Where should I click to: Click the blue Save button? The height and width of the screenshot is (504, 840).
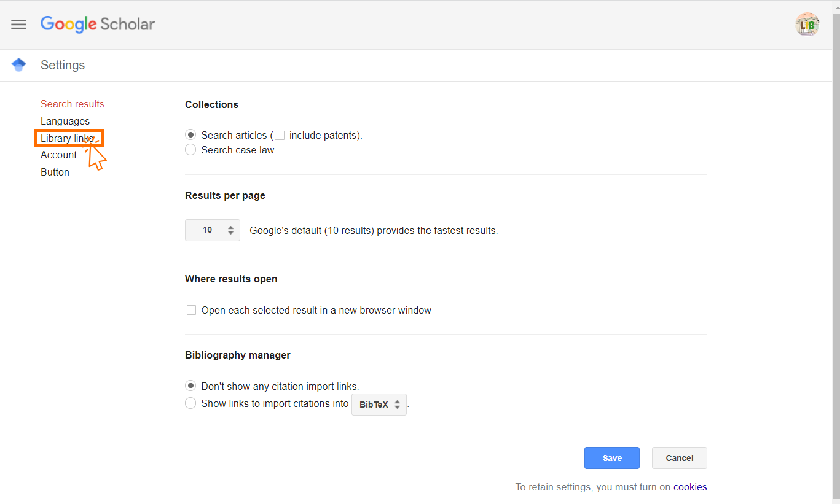[x=611, y=458]
